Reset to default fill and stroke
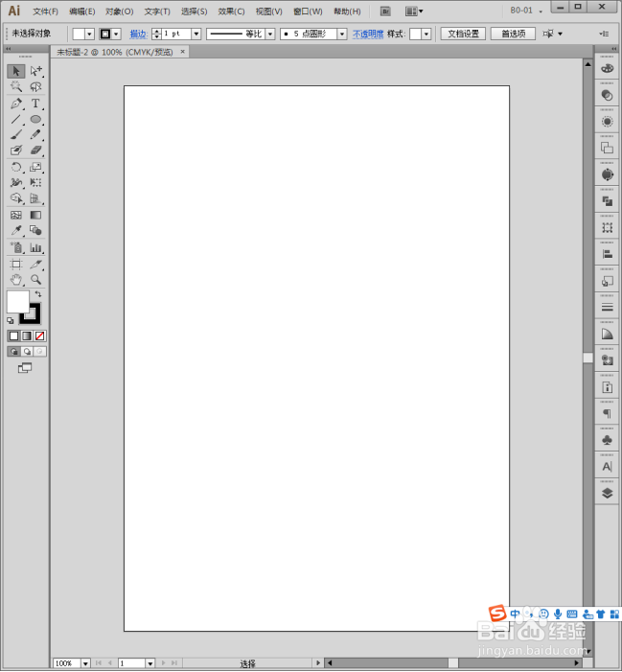Image resolution: width=622 pixels, height=672 pixels. click(11, 320)
